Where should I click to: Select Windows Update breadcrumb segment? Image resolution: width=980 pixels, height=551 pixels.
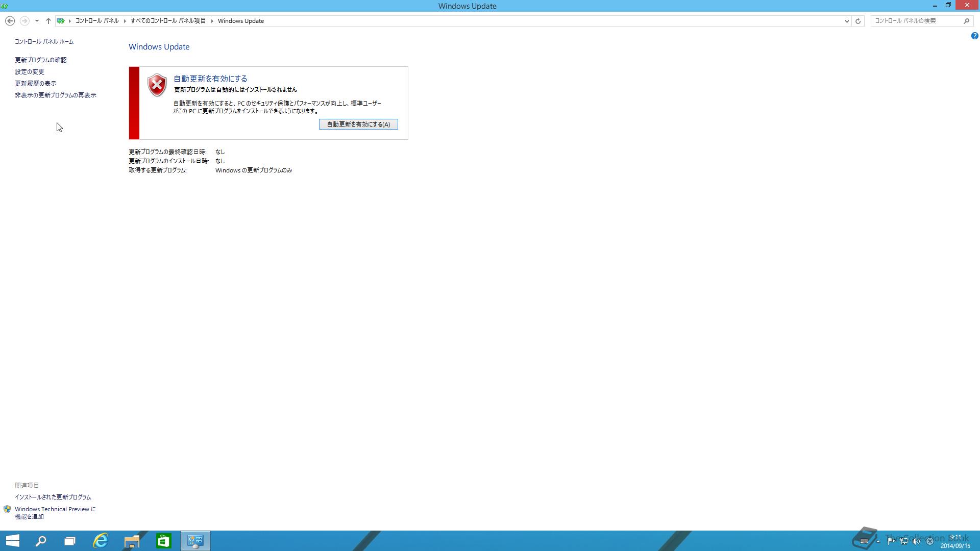(241, 21)
